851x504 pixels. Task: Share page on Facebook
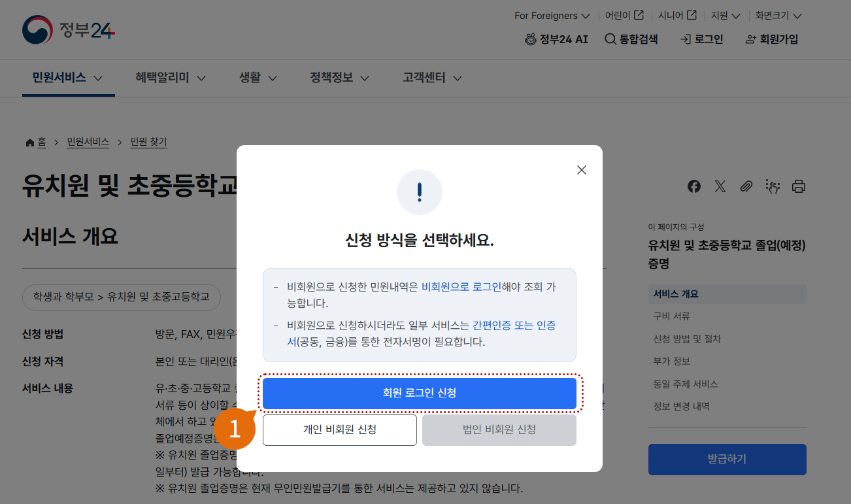click(x=694, y=186)
